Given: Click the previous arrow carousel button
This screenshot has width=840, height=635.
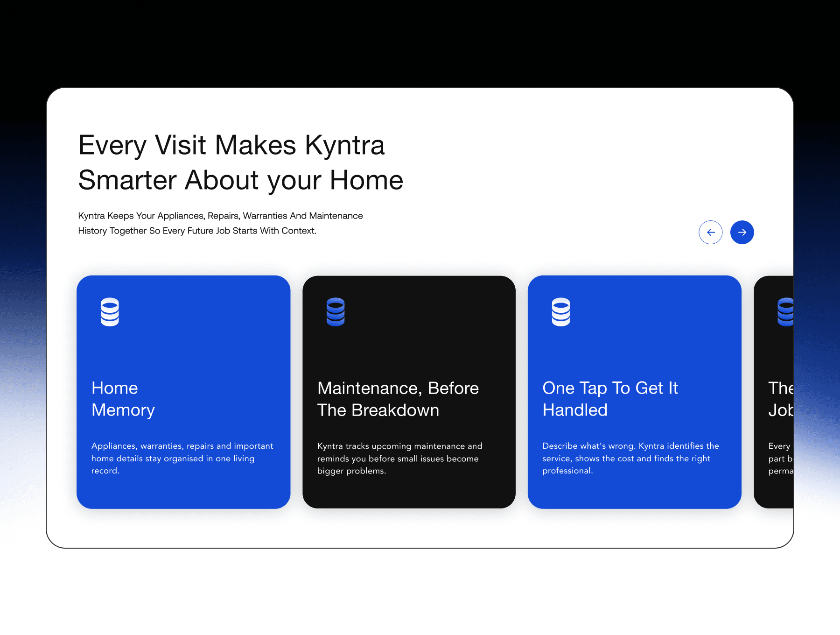Looking at the screenshot, I should coord(710,232).
